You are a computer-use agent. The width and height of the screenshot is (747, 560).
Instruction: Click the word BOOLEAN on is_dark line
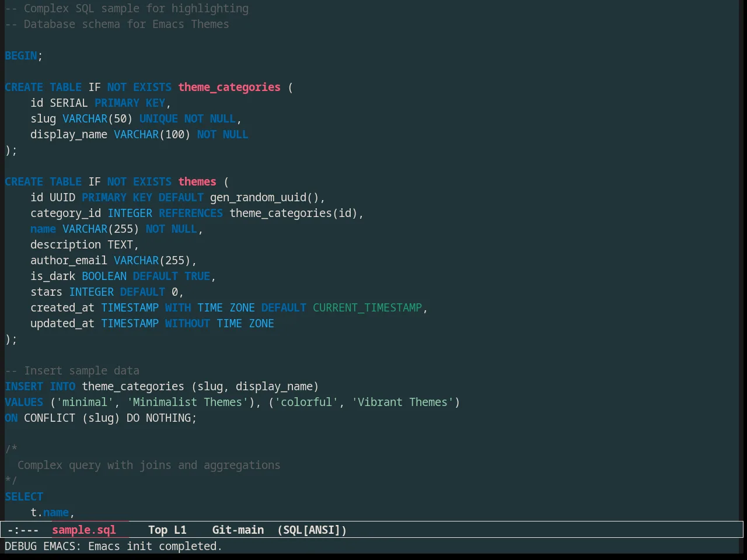(x=104, y=276)
